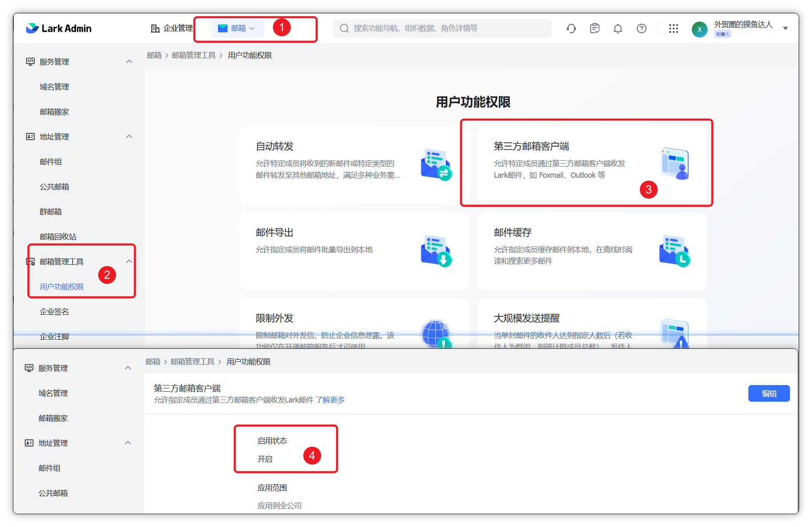Click the help question mark icon
The height and width of the screenshot is (527, 812).
coord(641,28)
